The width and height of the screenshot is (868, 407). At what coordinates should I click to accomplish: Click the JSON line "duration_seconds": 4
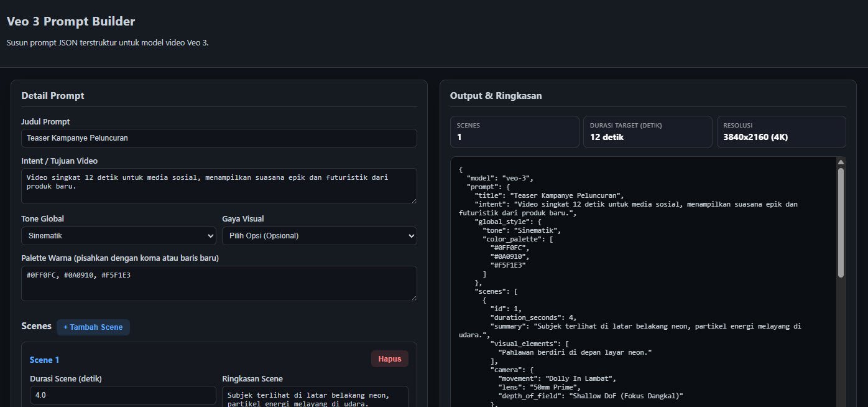pos(533,317)
